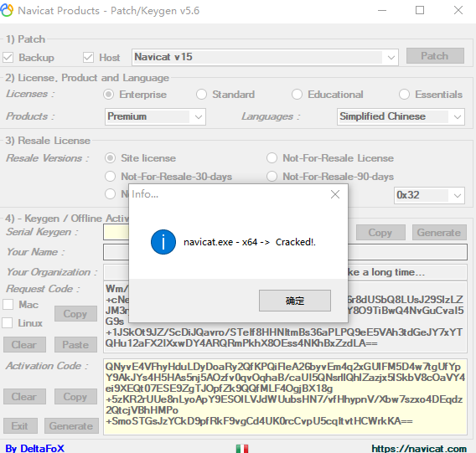Paste into Request Code
This screenshot has height=453, width=476.
point(75,345)
